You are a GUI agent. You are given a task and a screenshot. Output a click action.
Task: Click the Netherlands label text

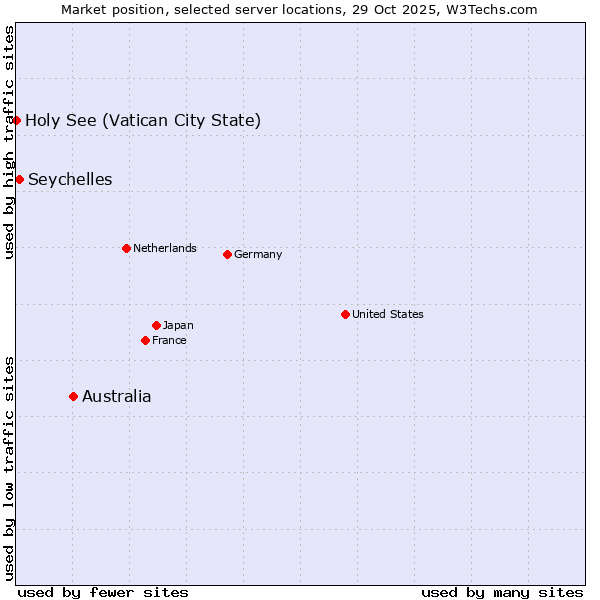165,248
